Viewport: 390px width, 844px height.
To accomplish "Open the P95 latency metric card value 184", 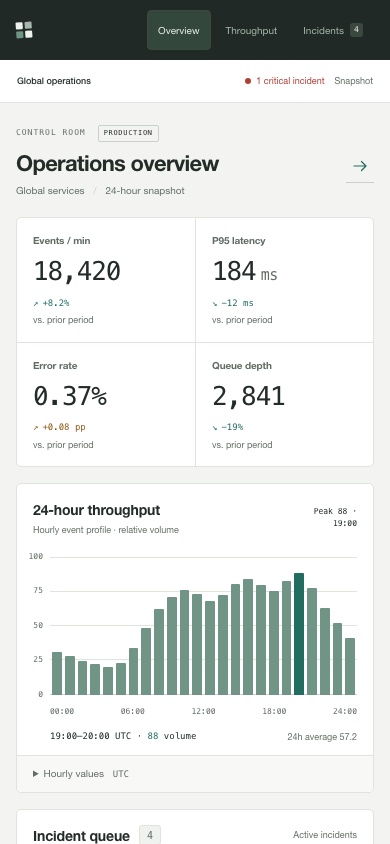I will point(234,271).
